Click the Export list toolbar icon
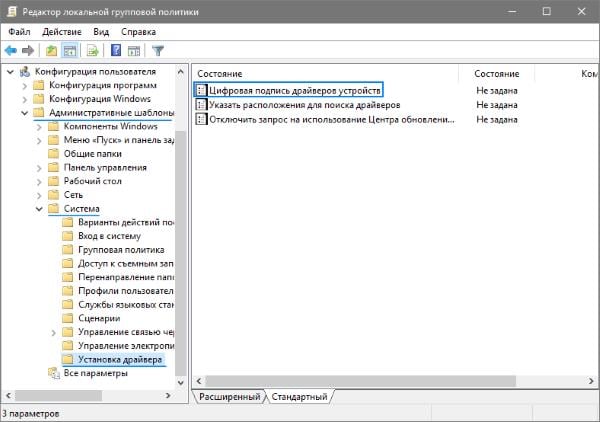 pos(93,50)
